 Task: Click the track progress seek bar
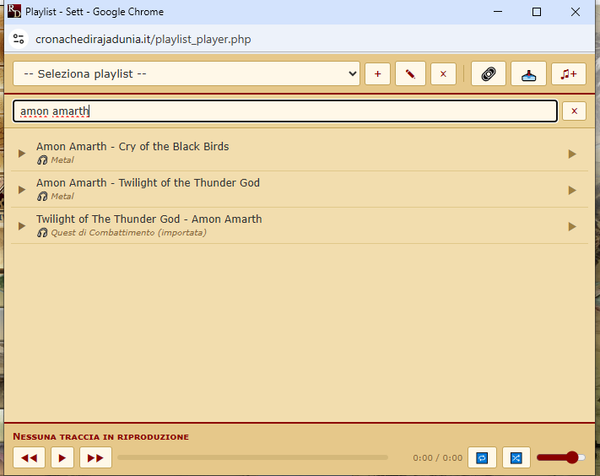click(x=253, y=458)
